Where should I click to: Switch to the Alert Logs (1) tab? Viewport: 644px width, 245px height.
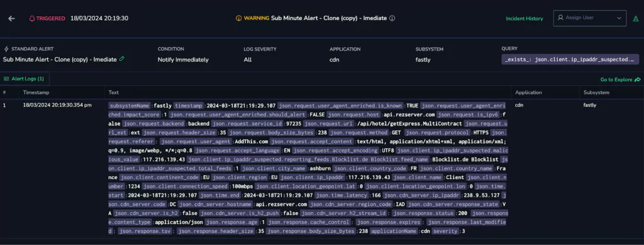[25, 79]
